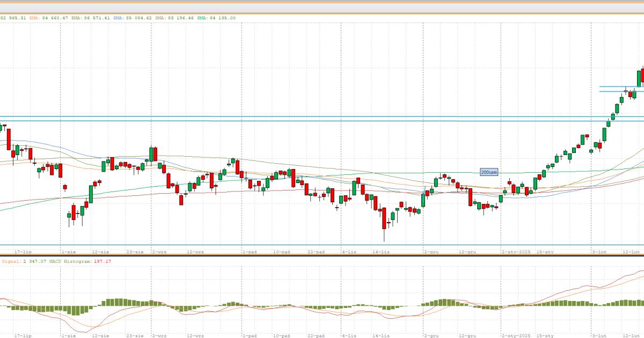
Task: Click 2-sty-2025 on the price chart axis
Action: point(516,251)
